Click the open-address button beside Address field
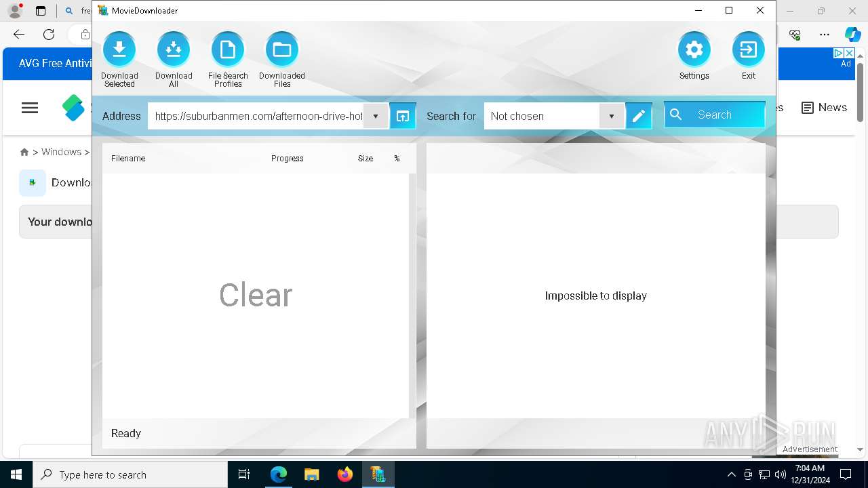Viewport: 868px width, 488px height. (403, 116)
